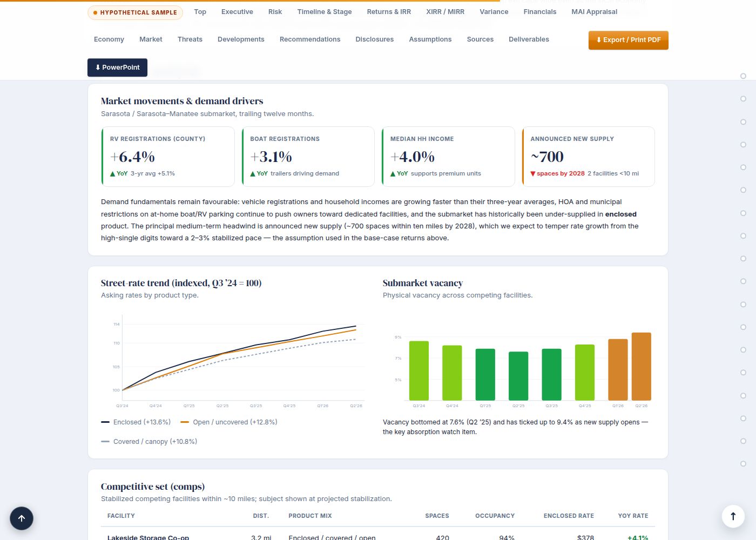Click the Competitive set (comps) heading
Image resolution: width=756 pixels, height=540 pixels.
tap(153, 487)
